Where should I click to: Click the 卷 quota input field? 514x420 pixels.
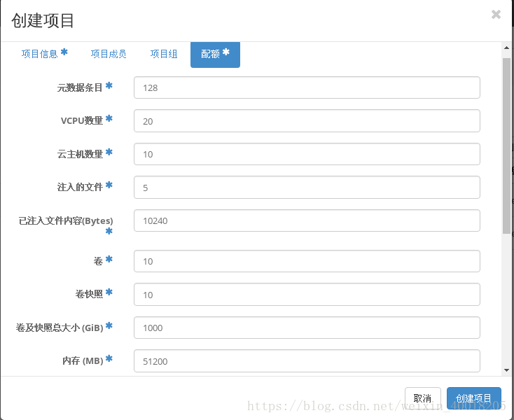307,261
